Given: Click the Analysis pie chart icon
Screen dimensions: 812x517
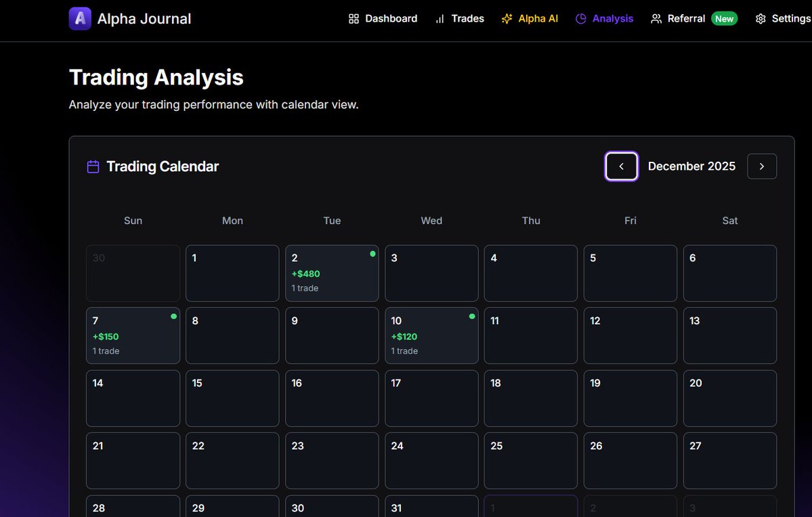Looking at the screenshot, I should [581, 19].
